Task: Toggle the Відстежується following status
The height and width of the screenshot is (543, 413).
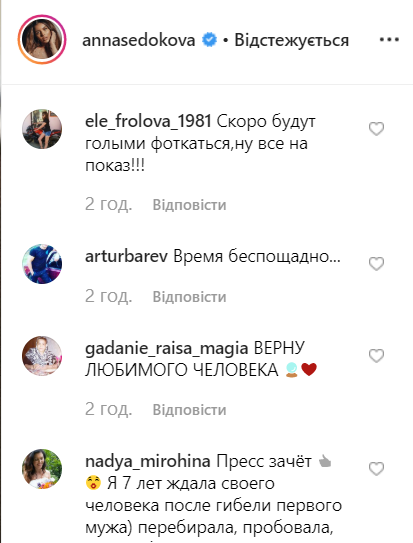Action: click(x=291, y=40)
